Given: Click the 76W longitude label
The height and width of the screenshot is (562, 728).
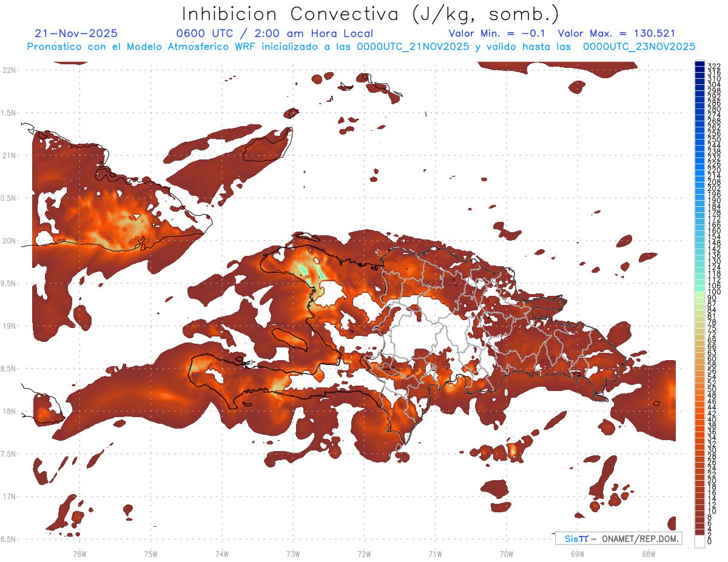Looking at the screenshot, I should (79, 554).
